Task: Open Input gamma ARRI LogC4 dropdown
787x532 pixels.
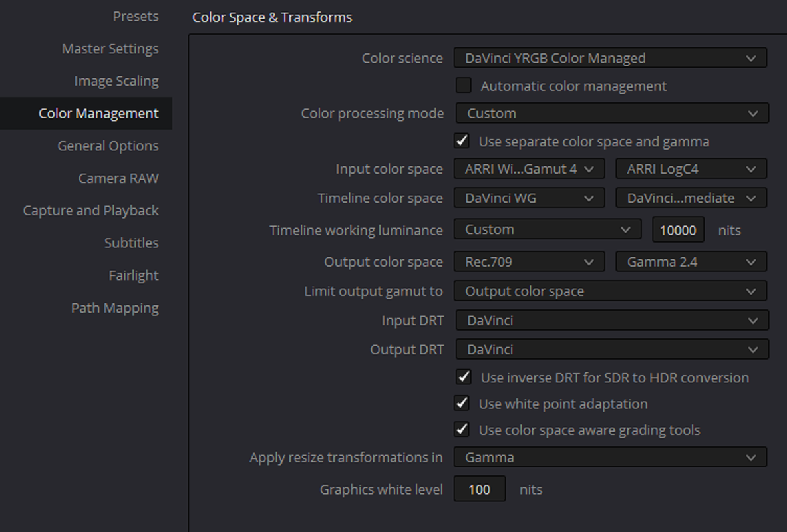Action: pyautogui.click(x=691, y=169)
